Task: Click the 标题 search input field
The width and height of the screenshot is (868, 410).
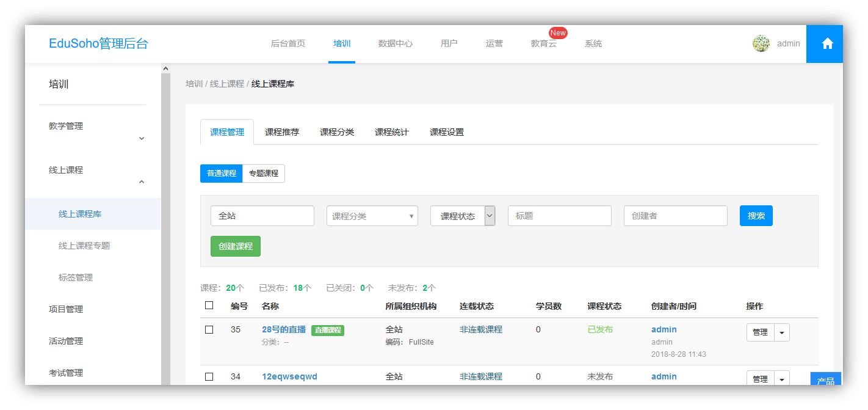Action: point(559,216)
